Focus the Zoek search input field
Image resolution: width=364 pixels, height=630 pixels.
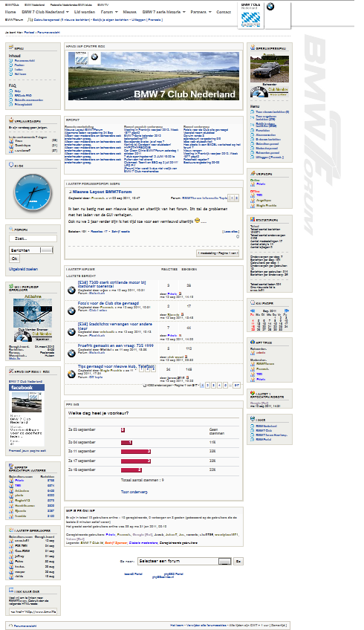point(33,238)
